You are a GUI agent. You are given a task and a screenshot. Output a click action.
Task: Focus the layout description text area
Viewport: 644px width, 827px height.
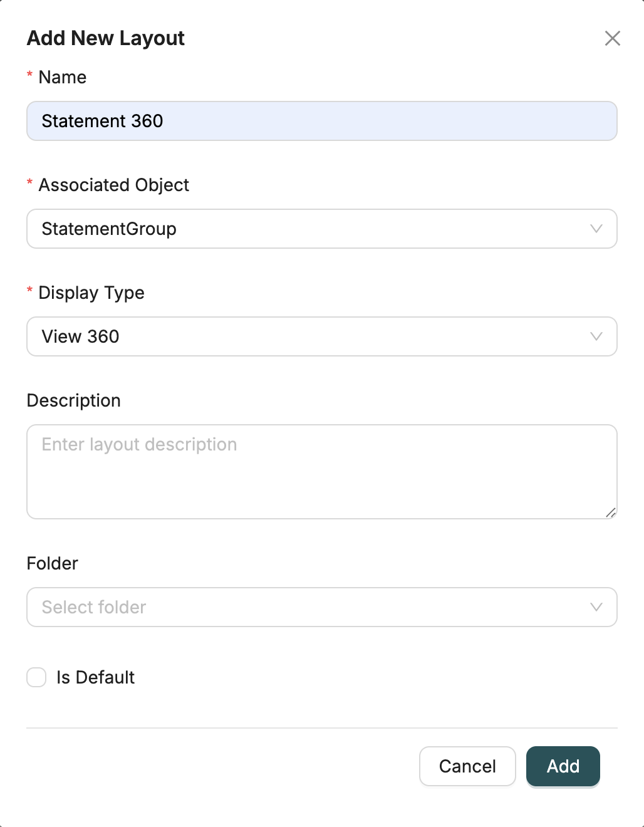[x=321, y=471]
